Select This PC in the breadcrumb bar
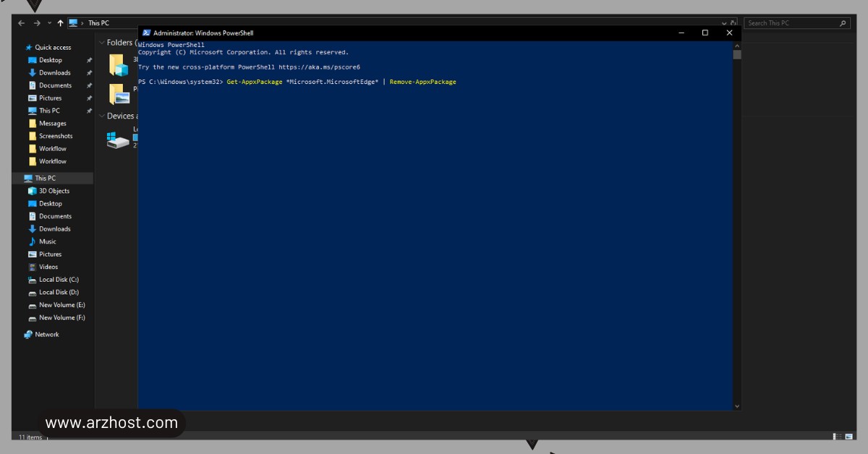868x454 pixels. pos(99,22)
